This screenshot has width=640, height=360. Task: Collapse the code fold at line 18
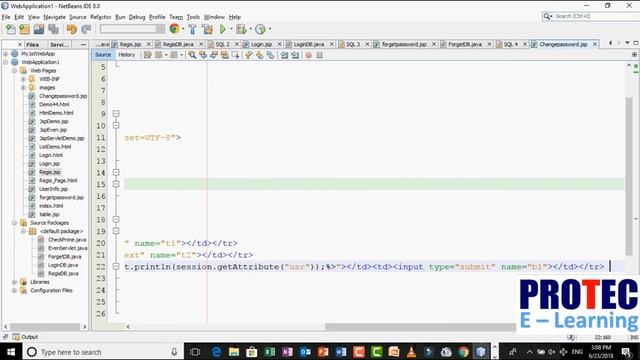[x=116, y=219]
